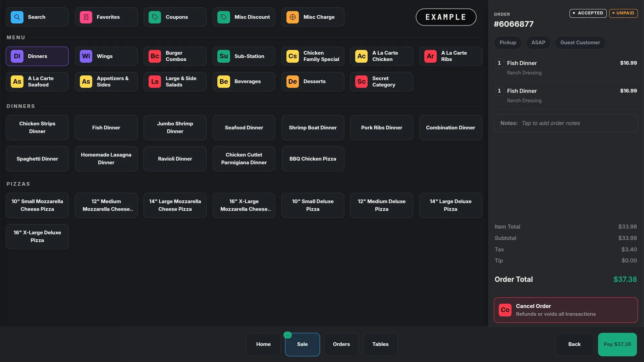The image size is (644, 362).
Task: Click the Ac A La Carte Chicken badge
Action: (361, 56)
